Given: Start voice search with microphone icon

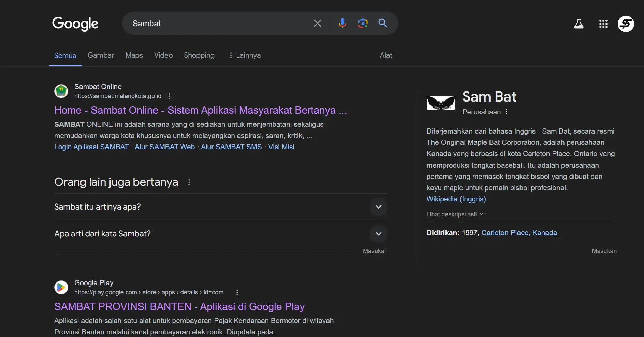Looking at the screenshot, I should [x=342, y=23].
